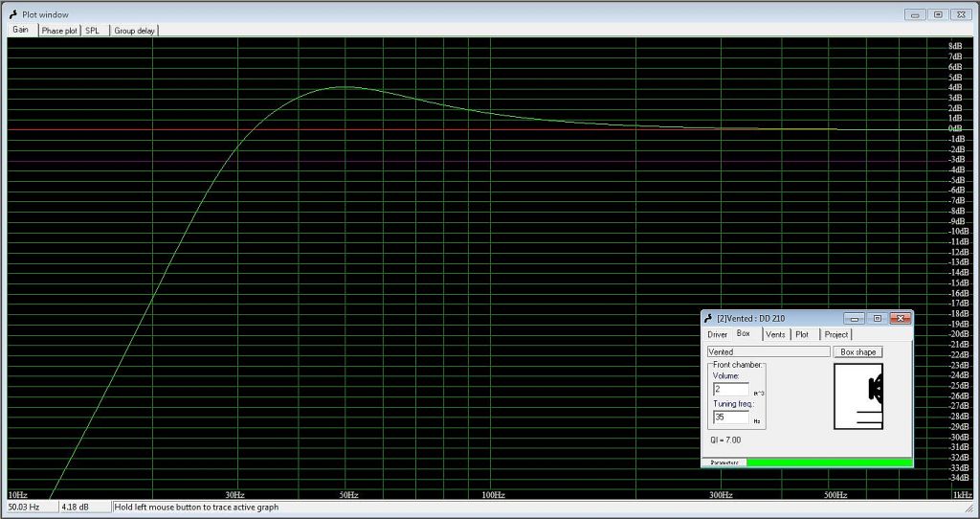
Task: Maximize the Plot window
Action: click(938, 14)
